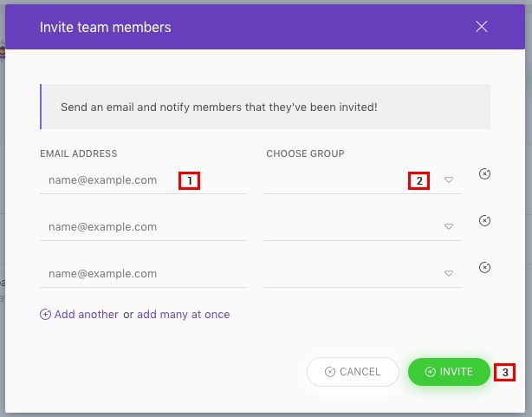This screenshot has height=417, width=532.
Task: Close the Invite team members dialog
Action: point(482,27)
